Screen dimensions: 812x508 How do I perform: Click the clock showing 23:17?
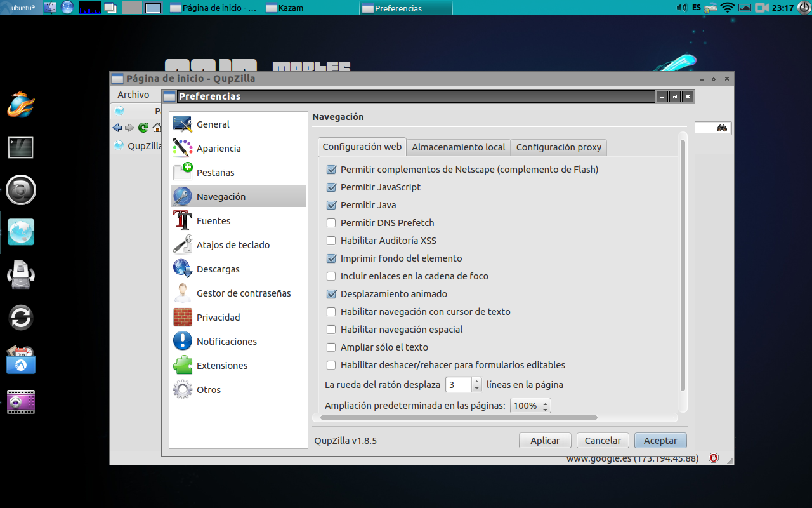point(784,8)
